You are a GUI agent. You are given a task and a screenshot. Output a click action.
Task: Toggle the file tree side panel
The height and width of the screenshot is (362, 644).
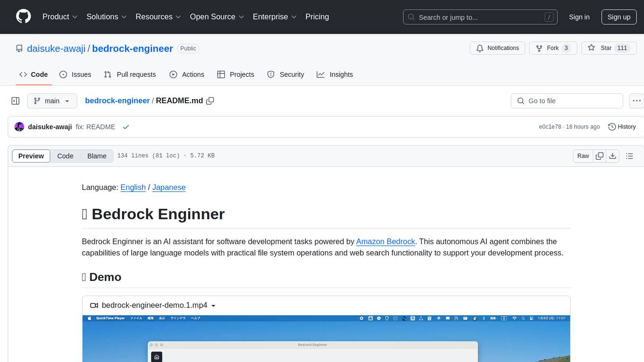click(16, 101)
